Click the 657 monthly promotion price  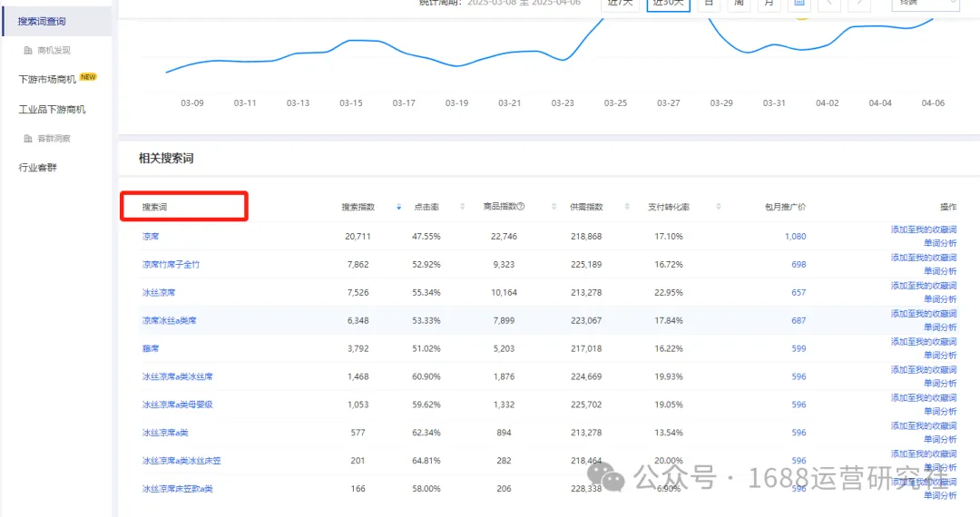[x=799, y=293]
